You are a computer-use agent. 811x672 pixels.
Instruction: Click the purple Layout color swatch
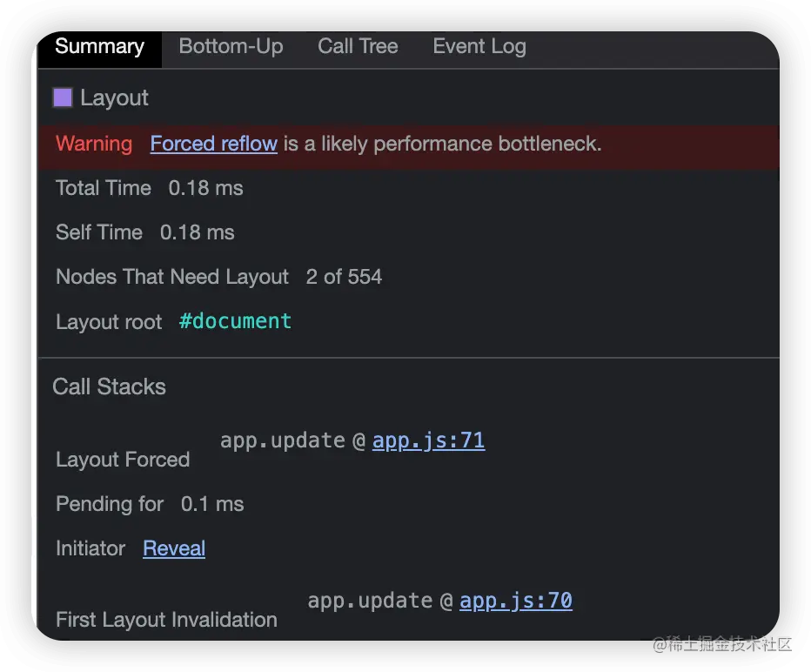coord(63,97)
